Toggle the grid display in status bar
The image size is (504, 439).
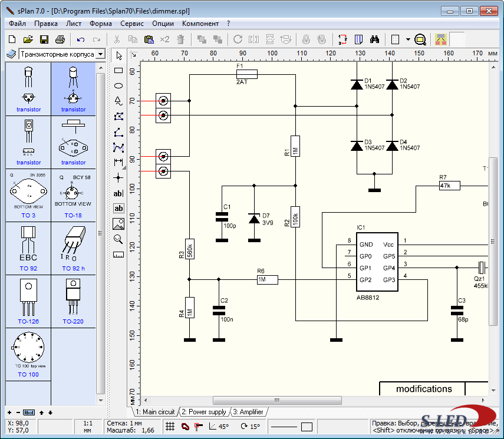[x=170, y=427]
